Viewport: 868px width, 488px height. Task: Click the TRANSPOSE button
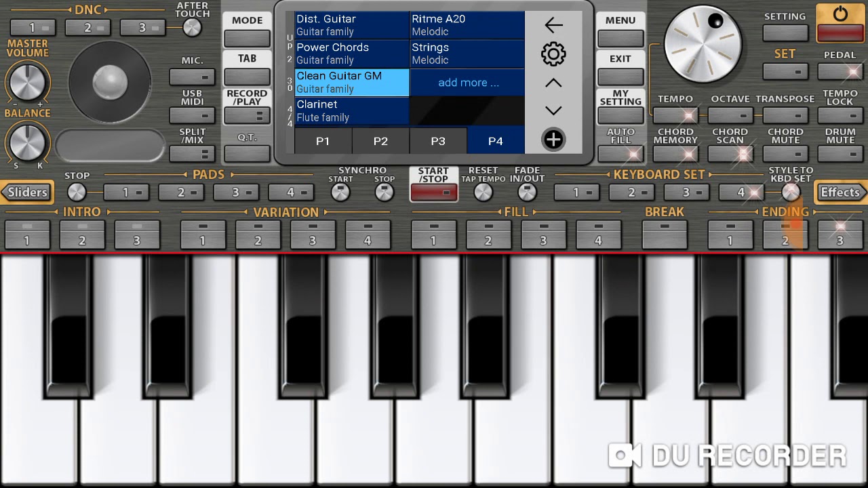tap(785, 115)
